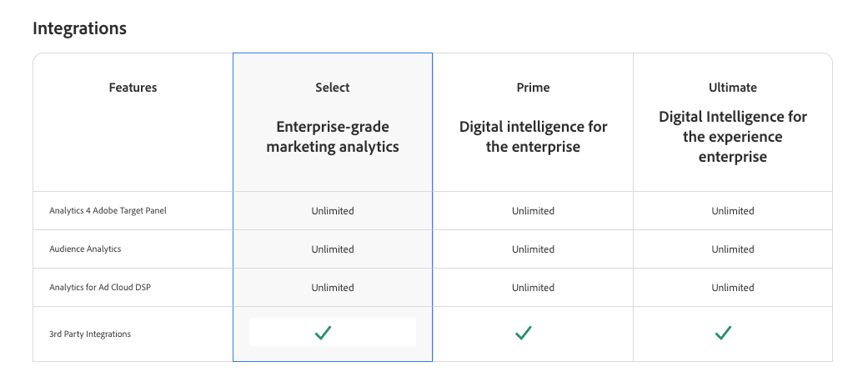Click Digital Intelligence for the experience enterprise text
This screenshot has height=372, width=868.
click(733, 137)
